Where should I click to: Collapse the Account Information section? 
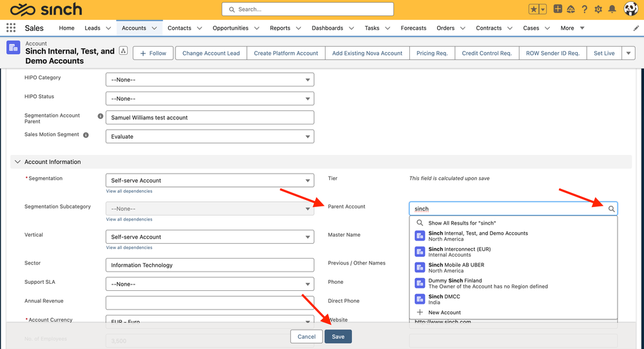tap(17, 161)
